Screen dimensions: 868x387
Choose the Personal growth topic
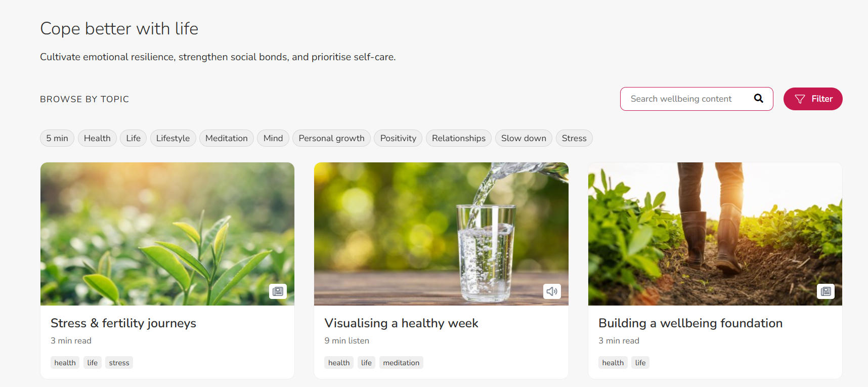331,138
